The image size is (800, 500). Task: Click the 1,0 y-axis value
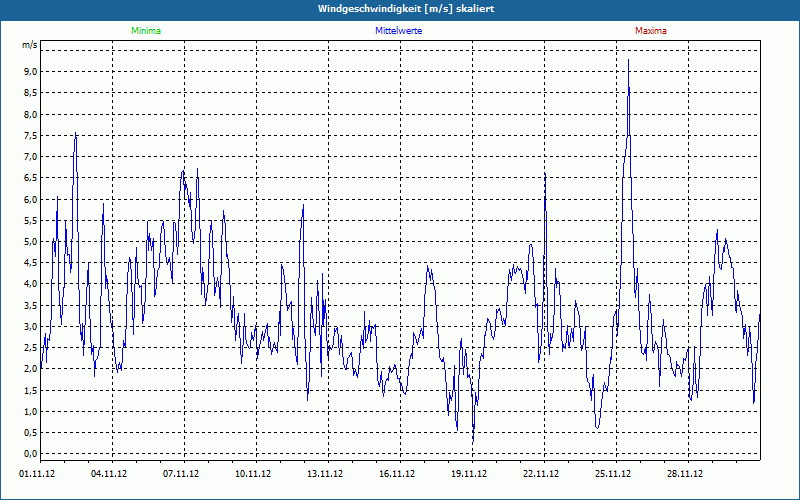click(x=31, y=411)
